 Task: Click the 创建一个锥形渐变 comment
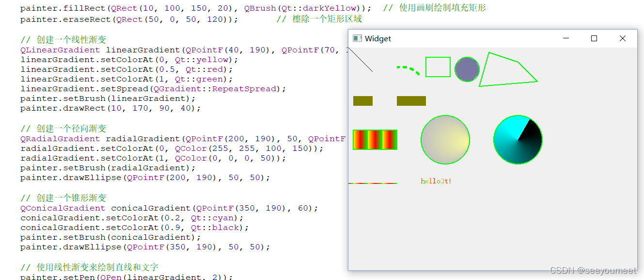(x=63, y=198)
